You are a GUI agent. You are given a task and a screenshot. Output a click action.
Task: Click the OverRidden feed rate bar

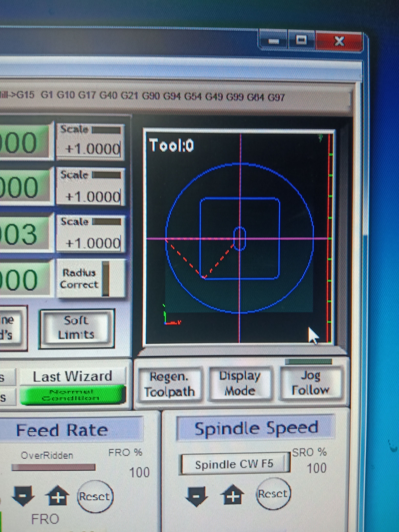(53, 467)
